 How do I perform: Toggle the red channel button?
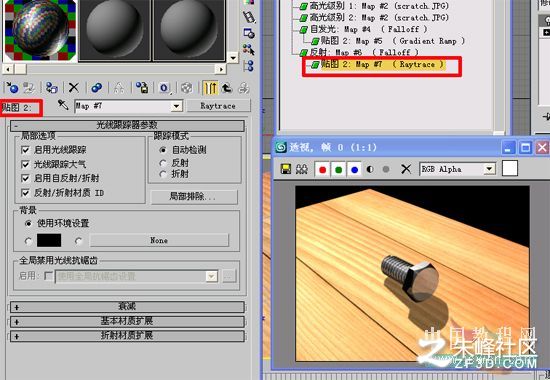point(322,169)
